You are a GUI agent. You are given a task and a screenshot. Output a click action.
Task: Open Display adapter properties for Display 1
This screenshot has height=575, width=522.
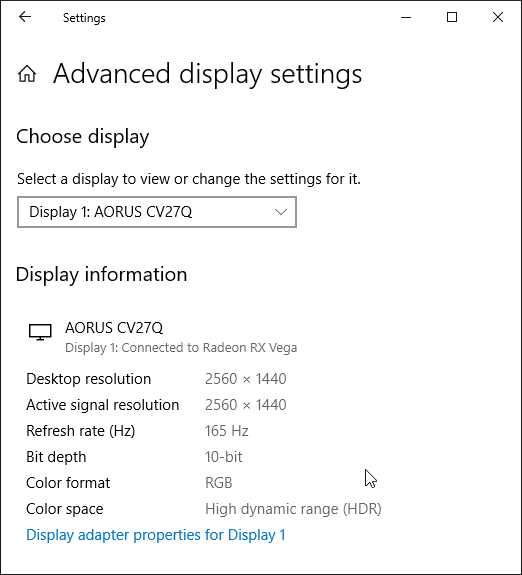pos(156,535)
